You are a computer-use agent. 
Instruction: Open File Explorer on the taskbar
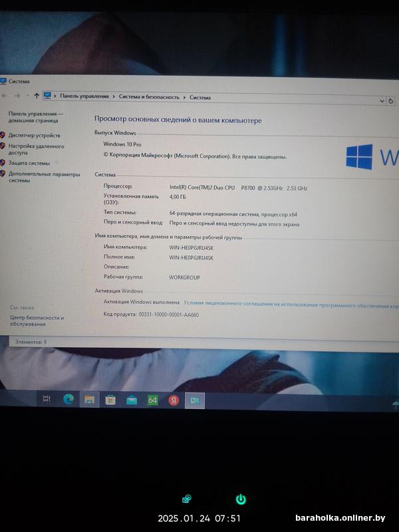point(89,400)
